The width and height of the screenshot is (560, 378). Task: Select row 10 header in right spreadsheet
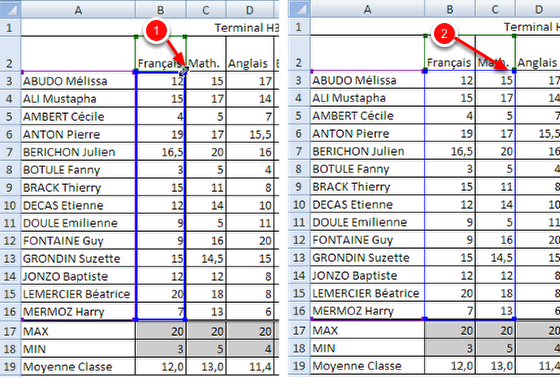pos(299,204)
